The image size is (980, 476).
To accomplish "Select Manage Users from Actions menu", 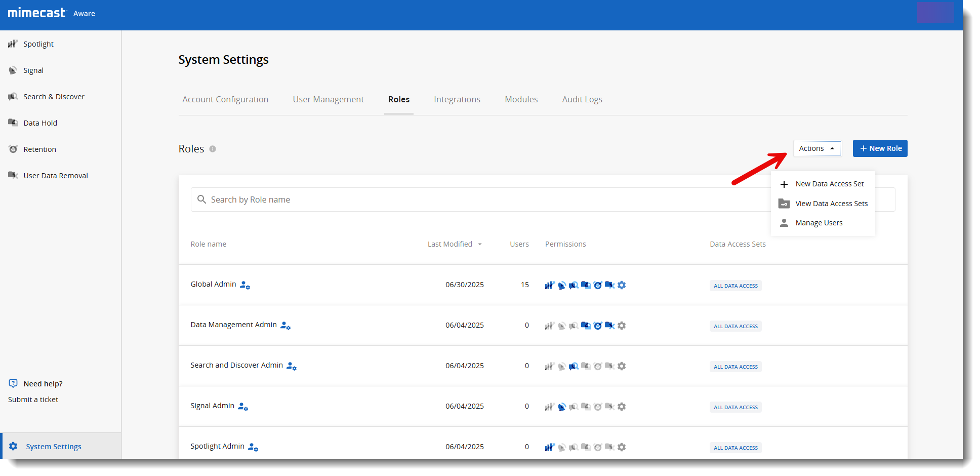I will (819, 223).
